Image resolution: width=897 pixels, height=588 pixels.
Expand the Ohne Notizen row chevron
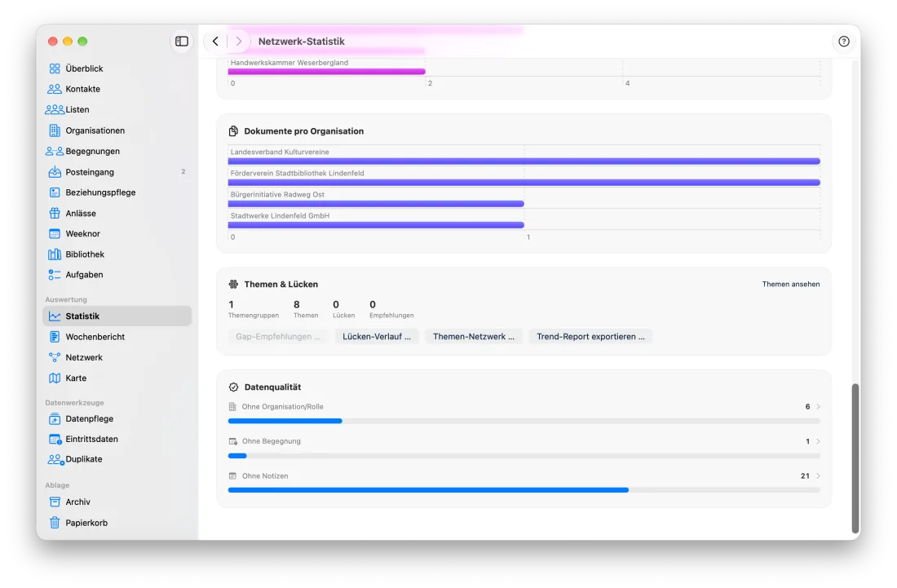pos(818,476)
